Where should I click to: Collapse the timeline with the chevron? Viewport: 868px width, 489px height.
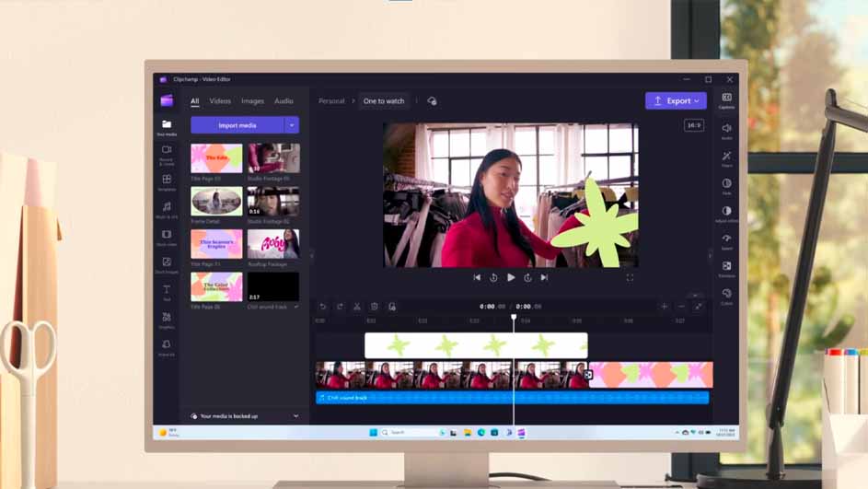(695, 295)
